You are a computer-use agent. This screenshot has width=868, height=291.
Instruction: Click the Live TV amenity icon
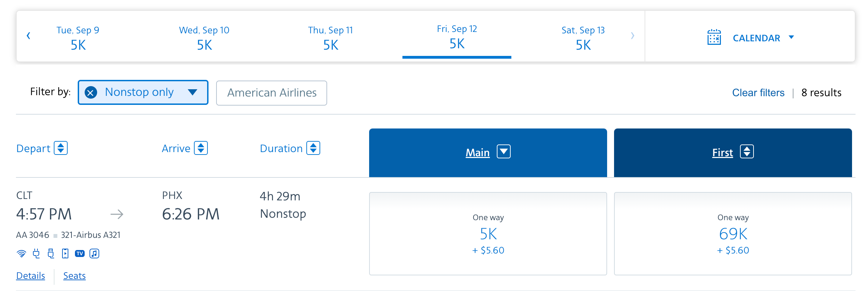tap(80, 253)
